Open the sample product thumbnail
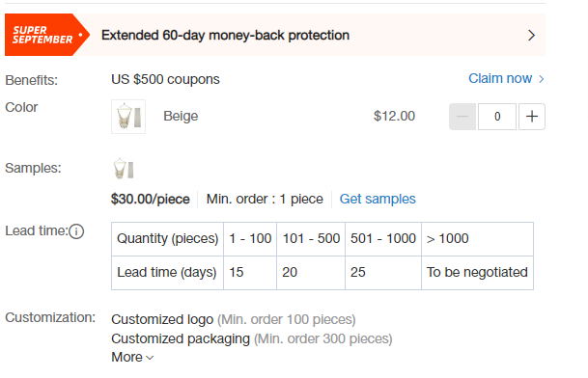 pos(124,169)
